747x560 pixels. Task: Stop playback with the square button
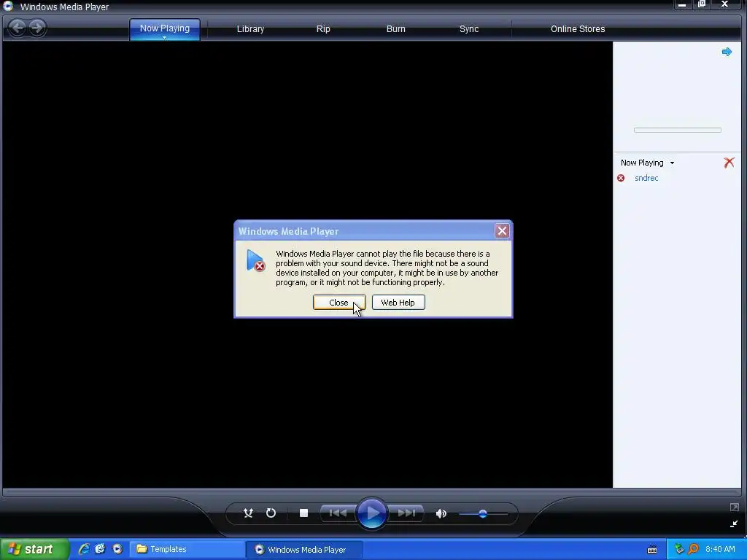(x=303, y=513)
